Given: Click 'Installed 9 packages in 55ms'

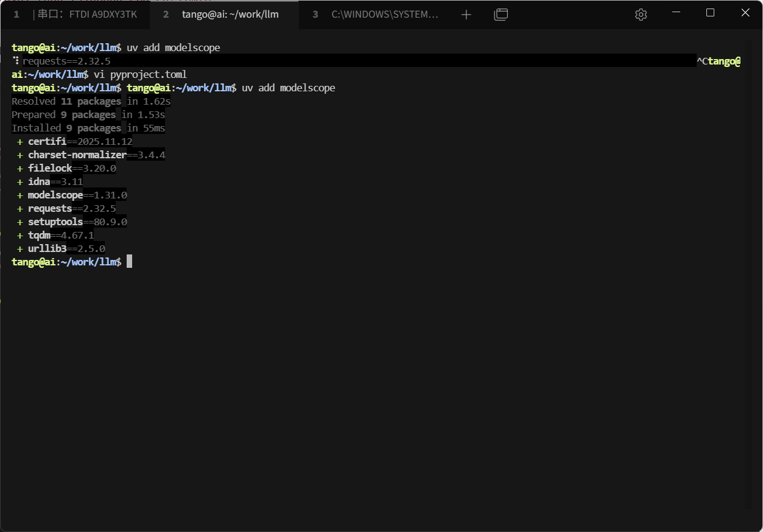Looking at the screenshot, I should [88, 128].
